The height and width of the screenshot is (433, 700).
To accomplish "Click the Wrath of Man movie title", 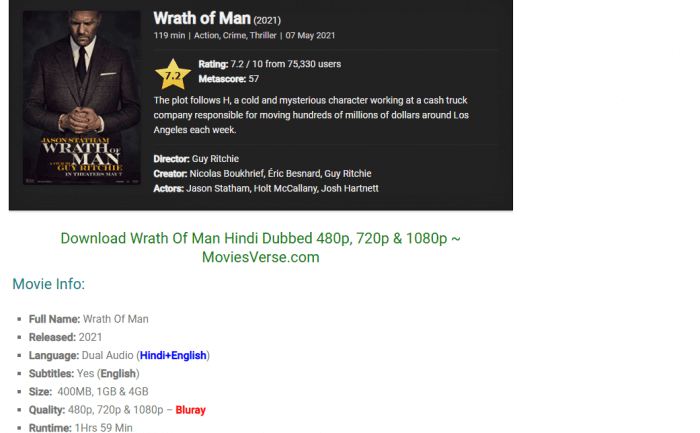I will coord(202,18).
